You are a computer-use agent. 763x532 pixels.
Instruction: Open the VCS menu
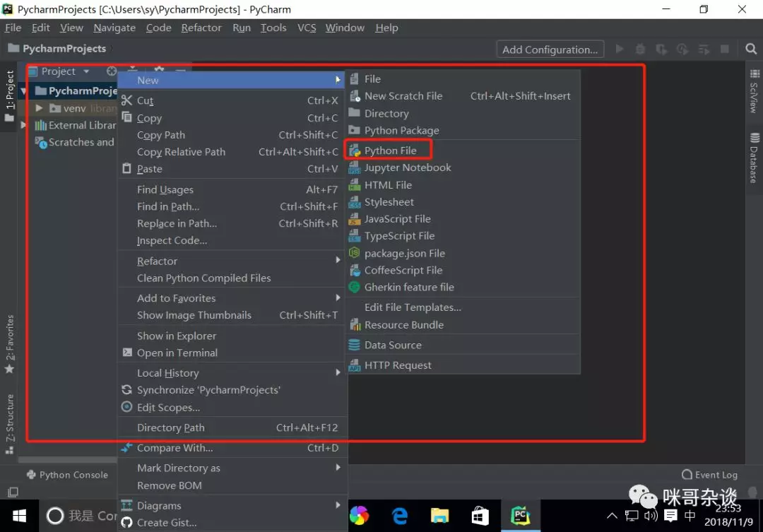307,28
